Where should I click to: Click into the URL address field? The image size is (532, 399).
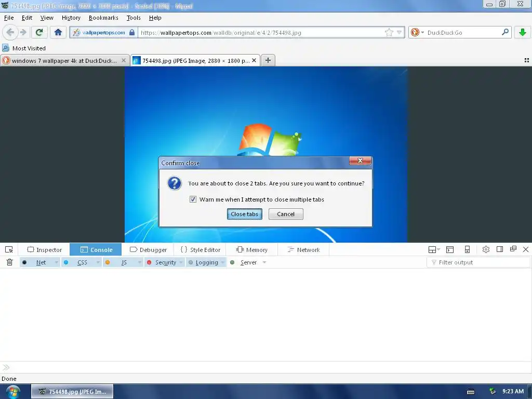click(261, 33)
